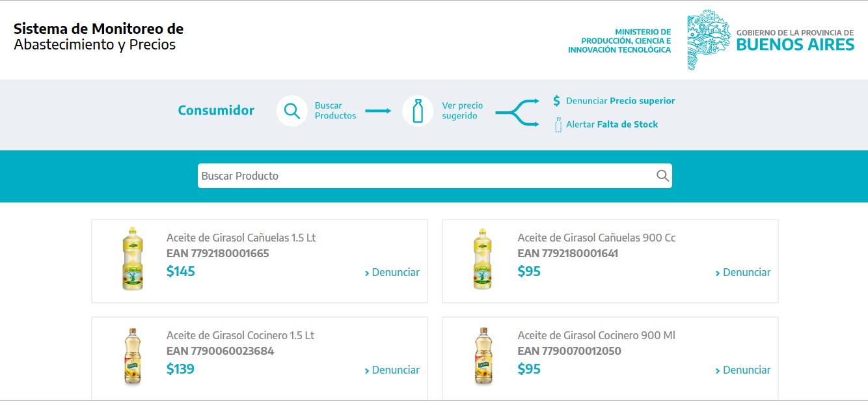Viewport: 868px width, 401px height.
Task: Denunciar Aceite de Girasol Cañuelas 1.5 Lt
Action: coord(392,272)
